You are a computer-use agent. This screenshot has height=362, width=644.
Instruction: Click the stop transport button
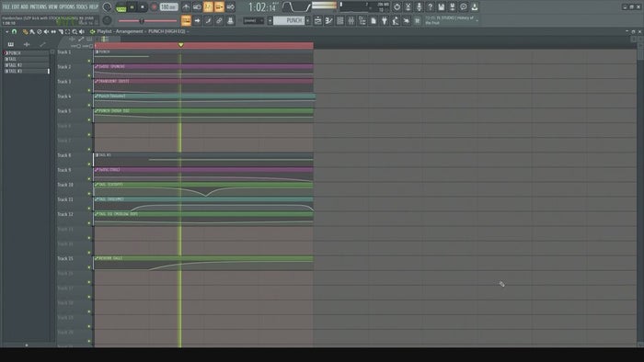point(143,7)
